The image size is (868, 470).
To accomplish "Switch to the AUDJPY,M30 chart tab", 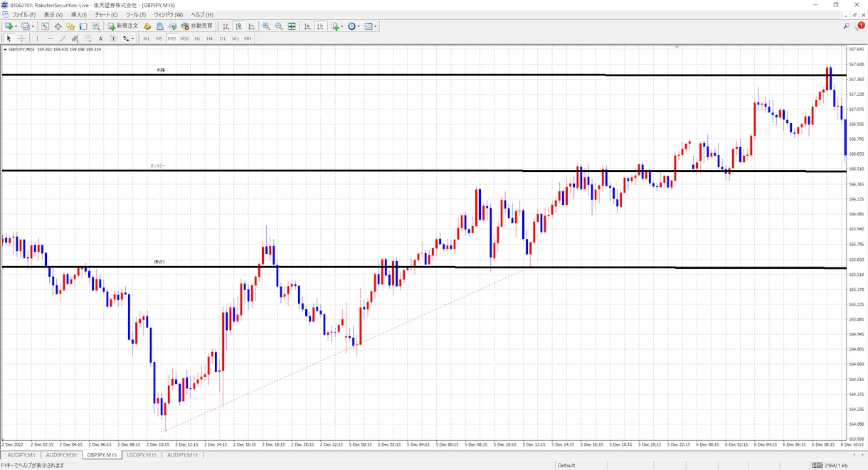I will pos(61,455).
